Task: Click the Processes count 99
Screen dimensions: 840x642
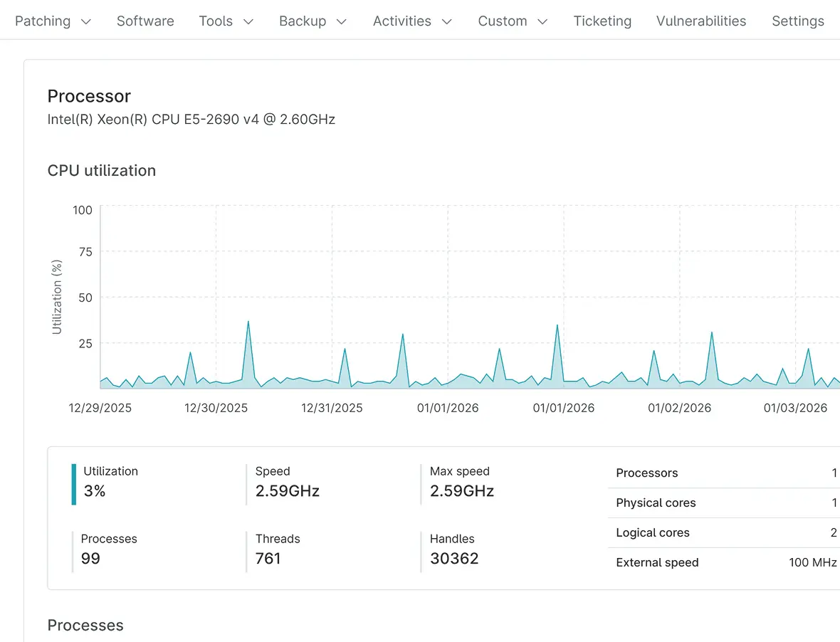Action: (x=90, y=559)
